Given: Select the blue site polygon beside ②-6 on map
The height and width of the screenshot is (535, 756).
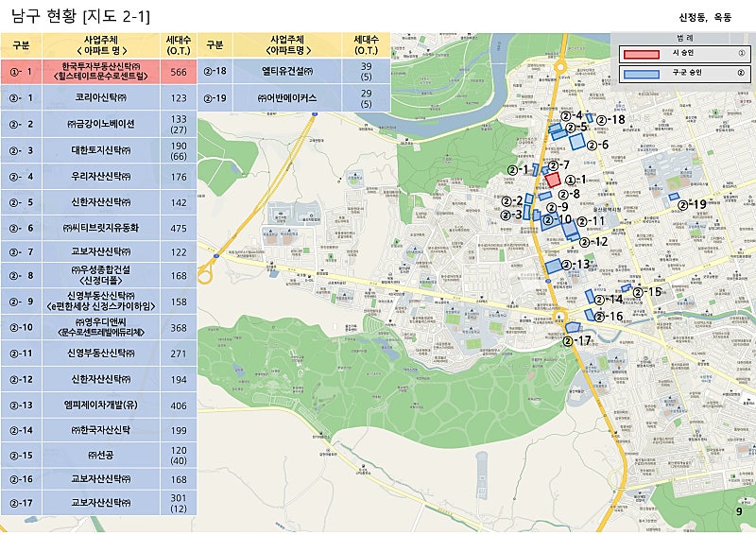Looking at the screenshot, I should pos(576,142).
